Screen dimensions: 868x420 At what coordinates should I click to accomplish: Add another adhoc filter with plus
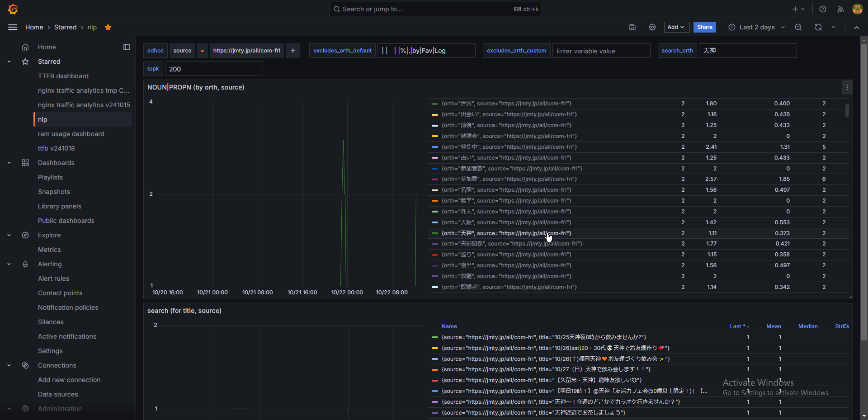293,51
